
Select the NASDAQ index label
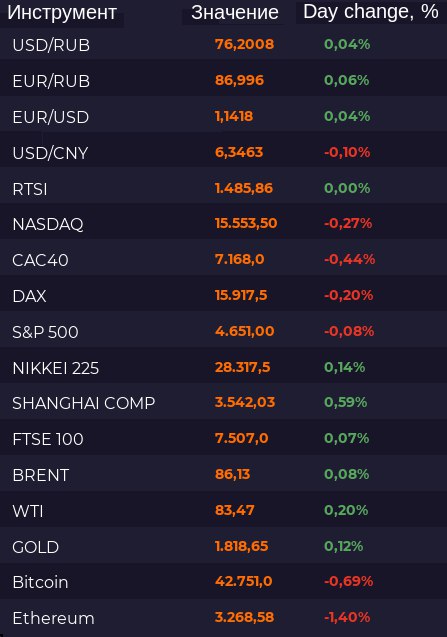(48, 224)
